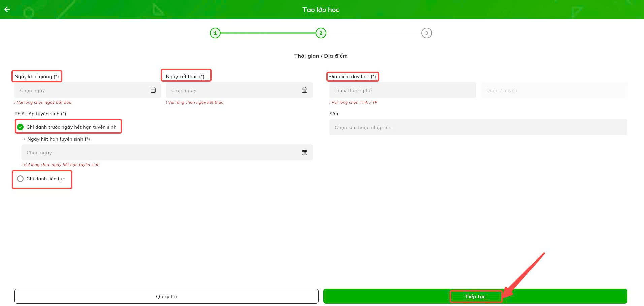Screen dimensions: 644x306
Task: Click error Vui lòng chọn ngày bắt đầu
Action: tap(43, 102)
